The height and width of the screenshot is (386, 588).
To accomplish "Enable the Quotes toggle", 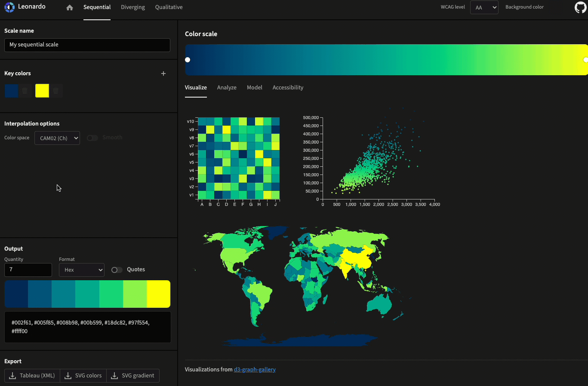I will (x=117, y=270).
